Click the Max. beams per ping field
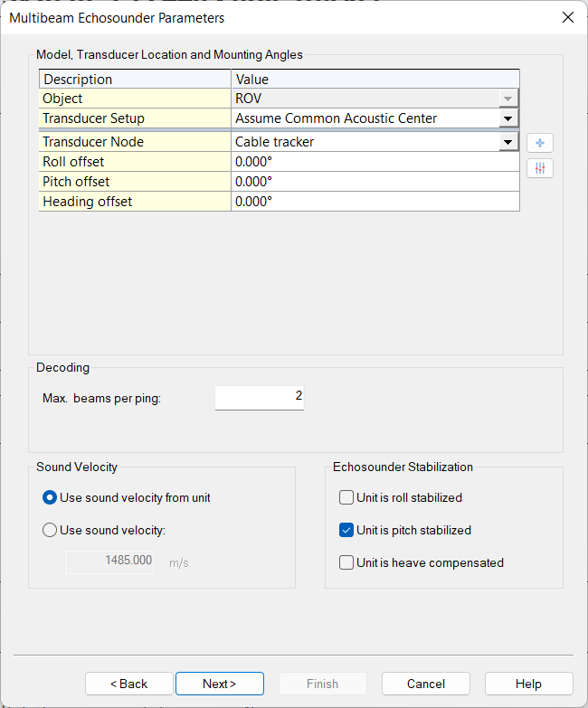This screenshot has width=588, height=708. (260, 396)
